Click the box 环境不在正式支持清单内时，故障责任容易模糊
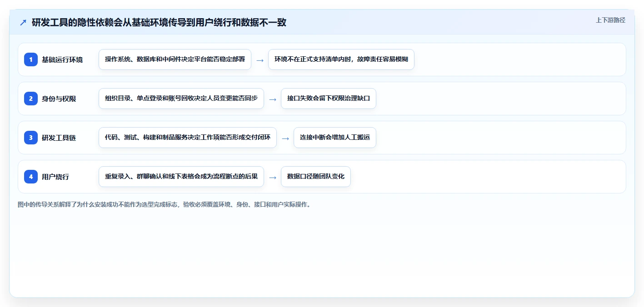Viewport: 644px width, 307px height. click(x=341, y=59)
